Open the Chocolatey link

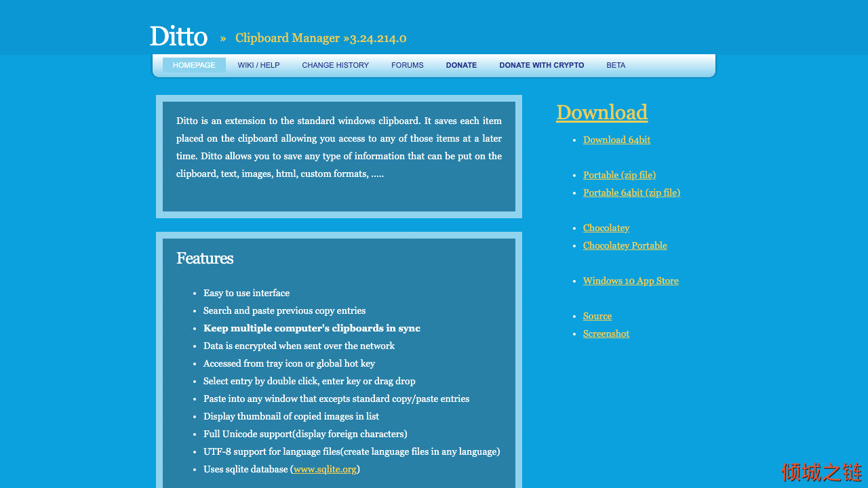[x=606, y=228]
